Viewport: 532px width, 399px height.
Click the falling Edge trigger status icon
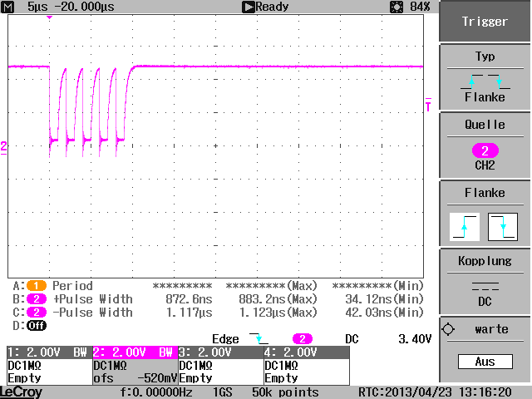259,338
